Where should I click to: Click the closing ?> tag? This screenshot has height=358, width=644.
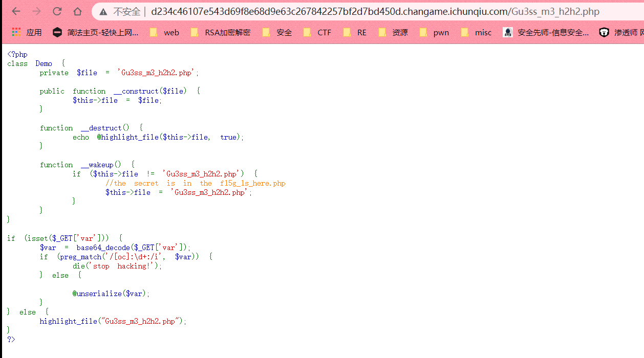pyautogui.click(x=11, y=340)
